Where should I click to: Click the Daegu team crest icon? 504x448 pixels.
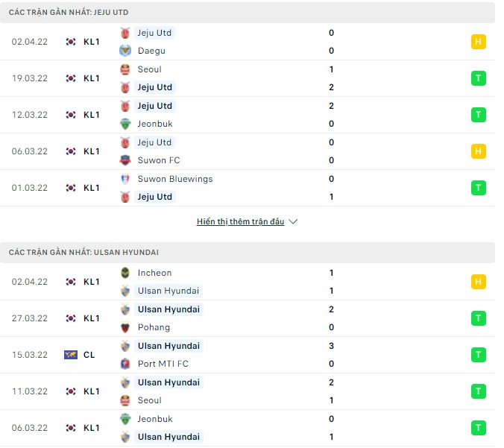pyautogui.click(x=125, y=51)
